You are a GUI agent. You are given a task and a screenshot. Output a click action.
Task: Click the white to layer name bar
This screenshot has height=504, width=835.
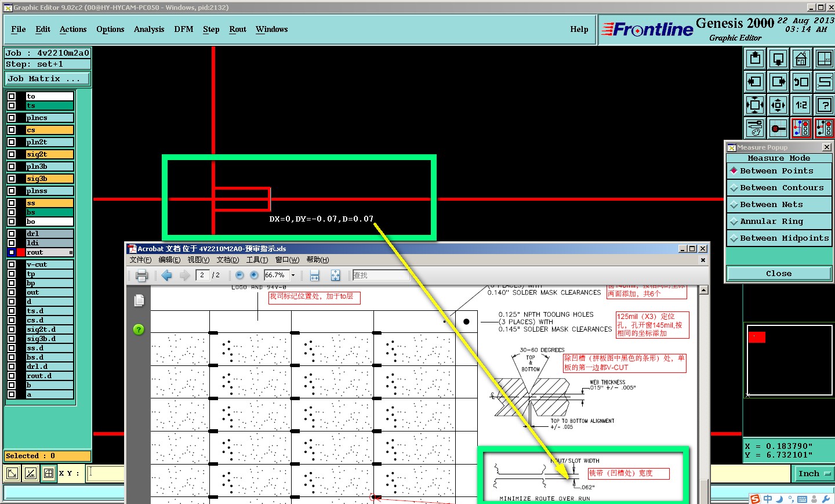click(50, 96)
